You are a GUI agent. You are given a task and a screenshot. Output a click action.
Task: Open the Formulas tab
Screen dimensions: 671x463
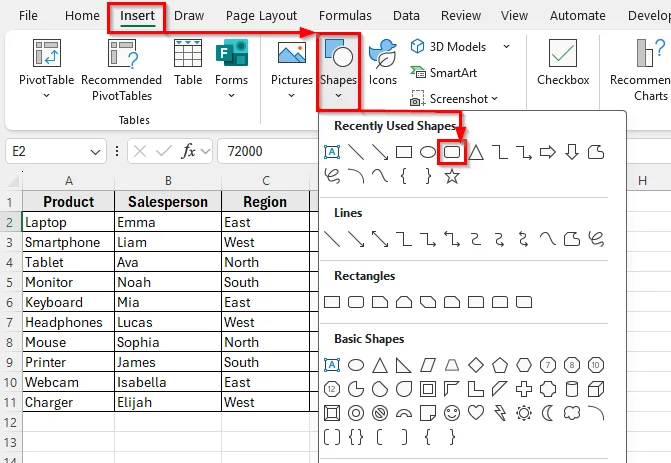tap(345, 16)
